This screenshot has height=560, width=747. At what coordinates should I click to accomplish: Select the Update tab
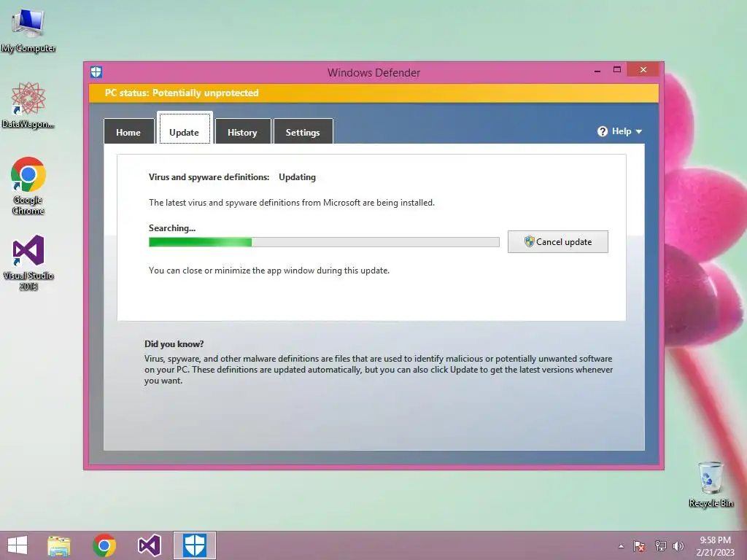(185, 128)
